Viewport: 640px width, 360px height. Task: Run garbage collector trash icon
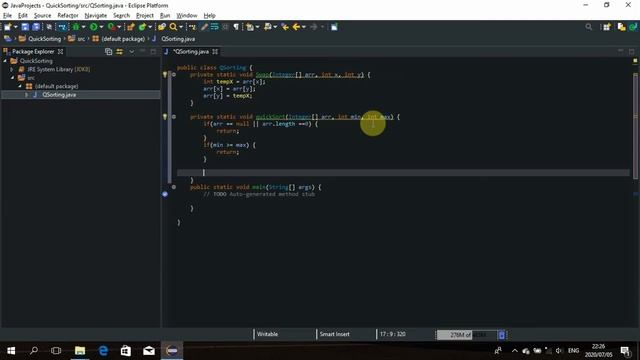point(502,335)
